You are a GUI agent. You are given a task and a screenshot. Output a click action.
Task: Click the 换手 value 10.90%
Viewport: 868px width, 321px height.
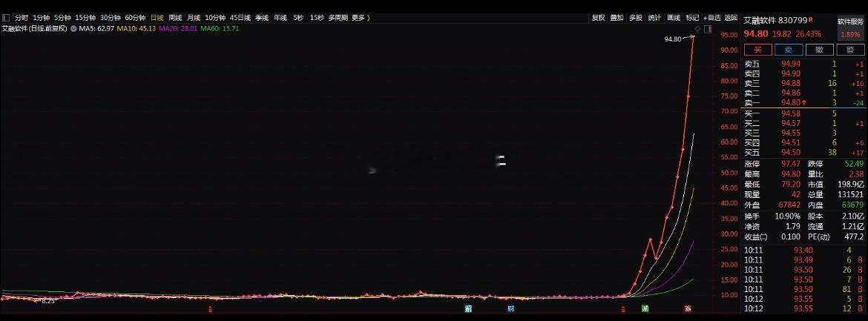[788, 216]
